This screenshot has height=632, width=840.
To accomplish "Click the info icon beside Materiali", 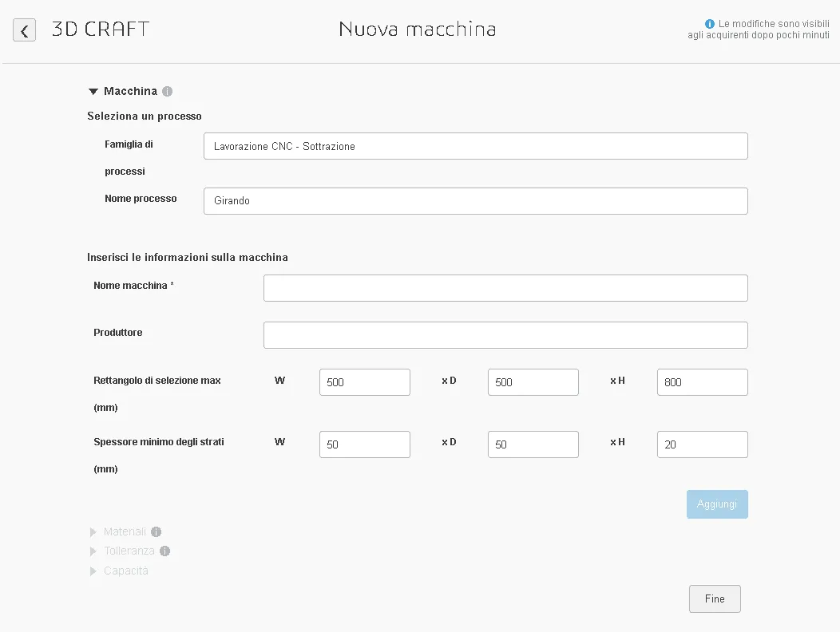I will coord(156,532).
